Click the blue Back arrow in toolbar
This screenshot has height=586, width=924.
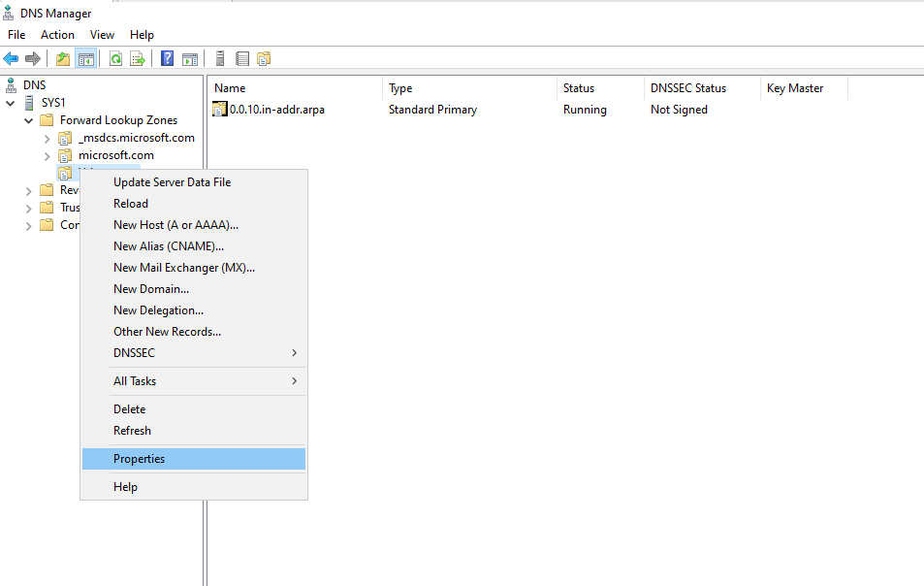click(11, 59)
